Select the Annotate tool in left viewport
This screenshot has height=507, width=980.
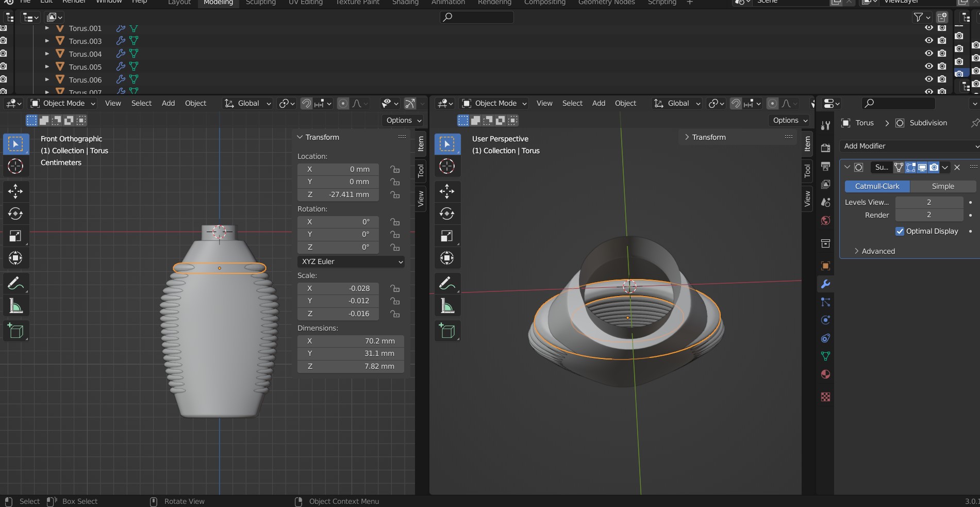[15, 283]
